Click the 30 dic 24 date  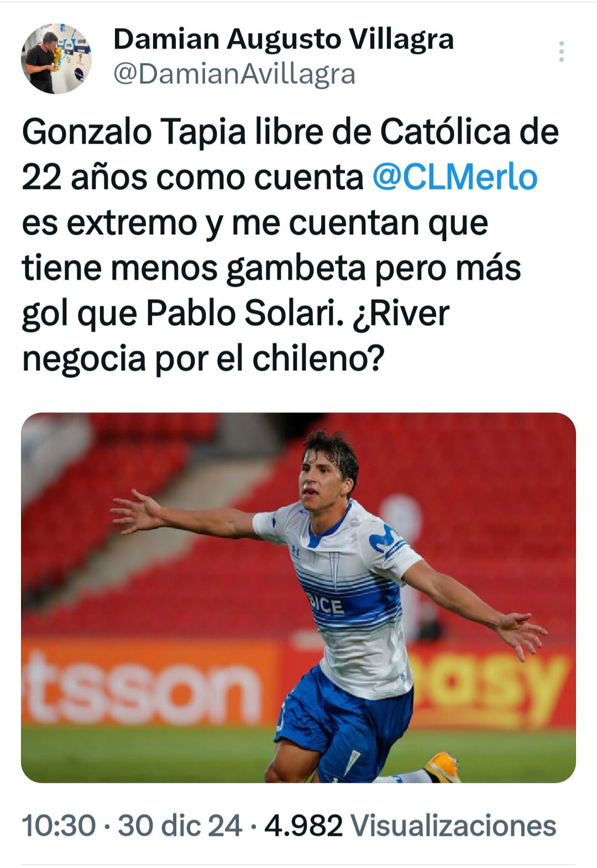(180, 826)
